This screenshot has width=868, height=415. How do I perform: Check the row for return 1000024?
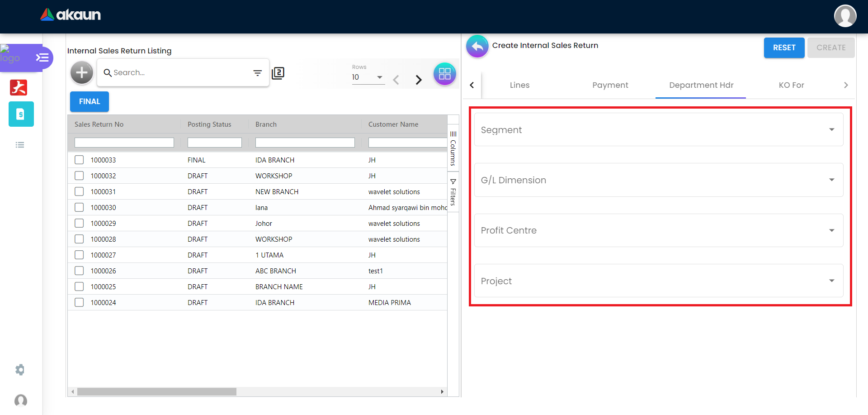click(79, 302)
